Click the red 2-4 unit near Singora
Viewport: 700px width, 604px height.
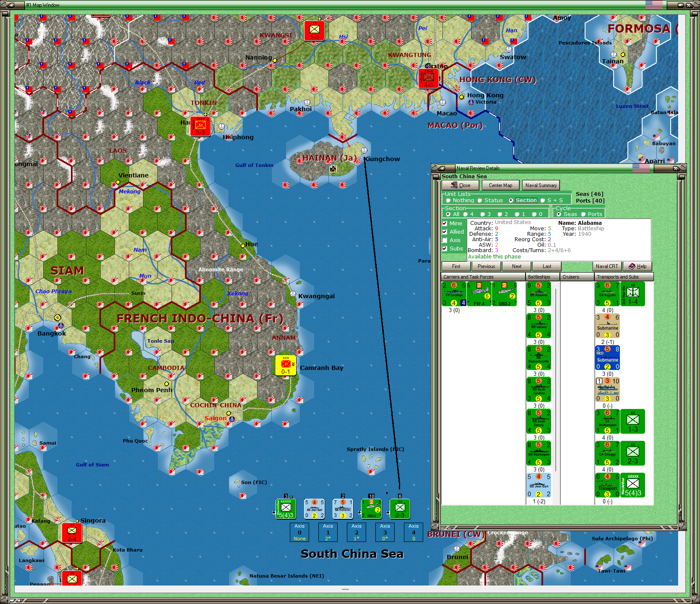click(x=72, y=533)
